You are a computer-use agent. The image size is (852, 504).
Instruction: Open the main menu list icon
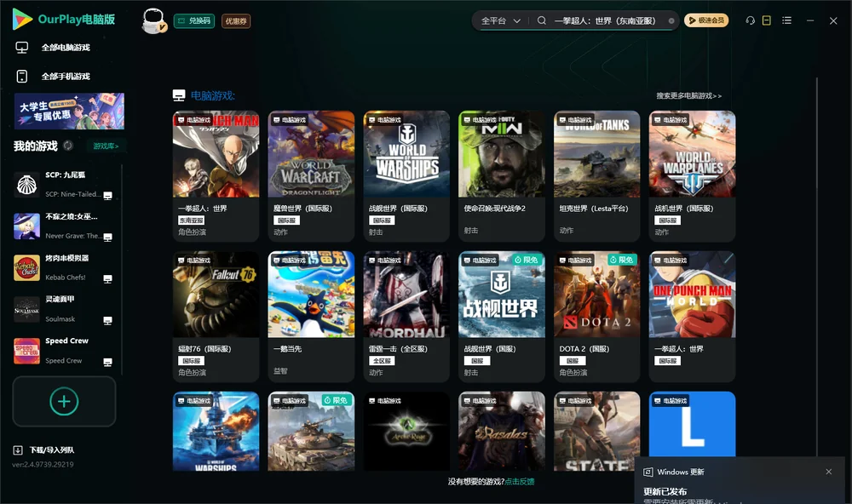pyautogui.click(x=786, y=20)
